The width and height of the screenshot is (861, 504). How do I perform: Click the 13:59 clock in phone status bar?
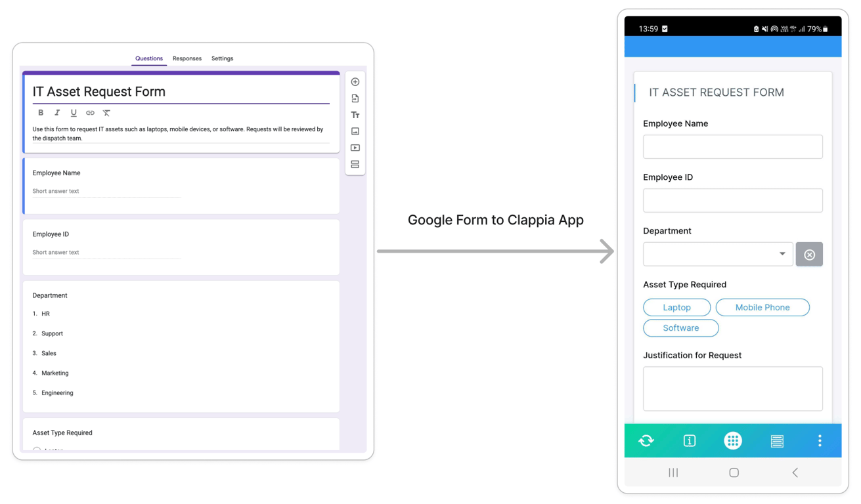(x=648, y=29)
